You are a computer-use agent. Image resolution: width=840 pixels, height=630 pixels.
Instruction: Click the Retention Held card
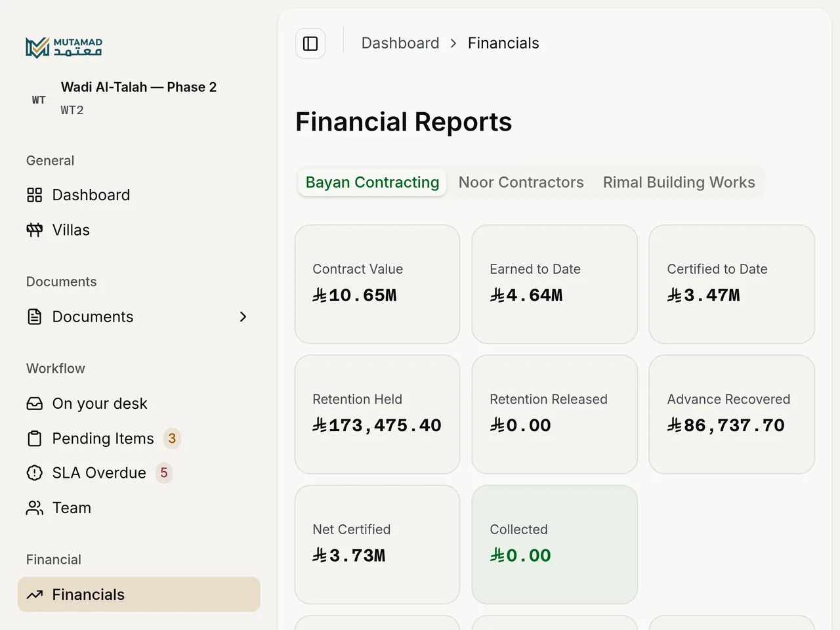[377, 414]
